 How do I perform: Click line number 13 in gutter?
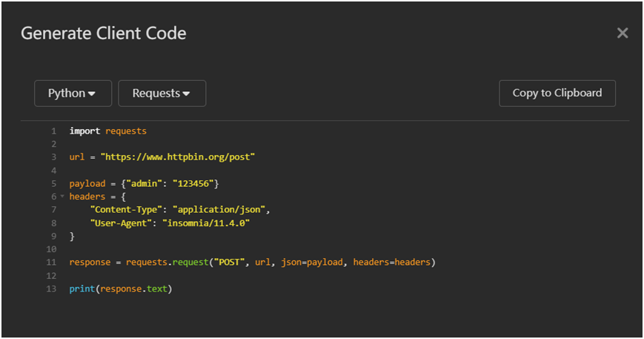[51, 289]
